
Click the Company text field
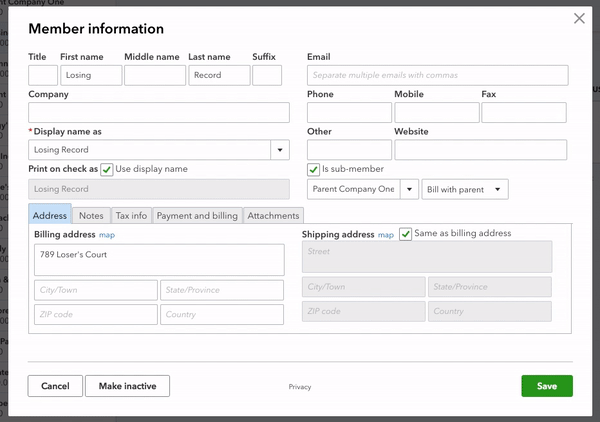coord(159,112)
